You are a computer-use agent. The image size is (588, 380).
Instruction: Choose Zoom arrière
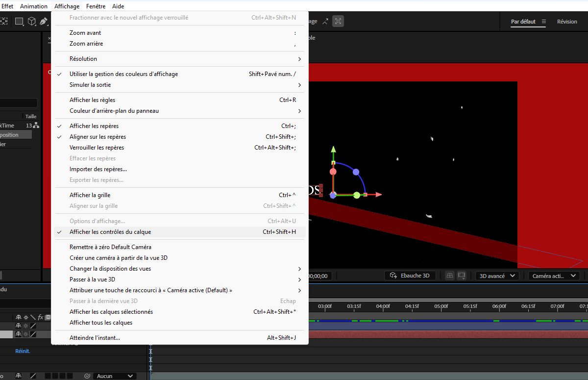coord(179,44)
